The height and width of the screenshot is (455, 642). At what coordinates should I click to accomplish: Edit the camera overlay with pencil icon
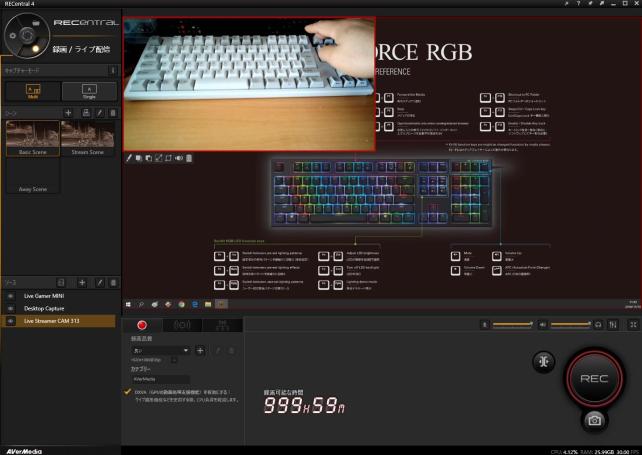pyautogui.click(x=129, y=158)
